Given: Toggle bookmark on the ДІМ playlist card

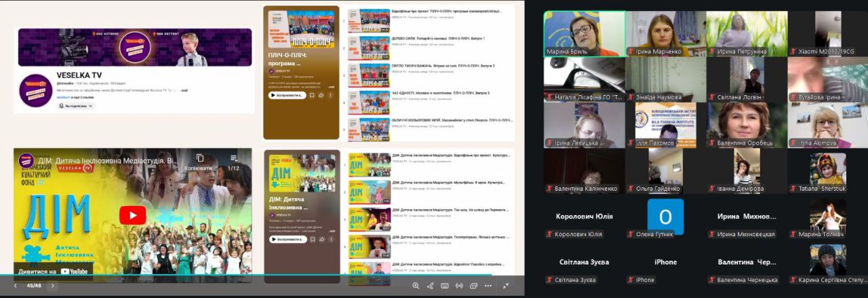Looking at the screenshot, I should [x=311, y=239].
